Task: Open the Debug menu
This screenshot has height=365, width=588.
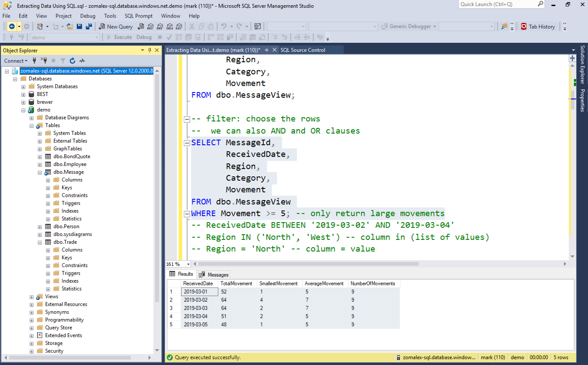Action: pyautogui.click(x=87, y=16)
